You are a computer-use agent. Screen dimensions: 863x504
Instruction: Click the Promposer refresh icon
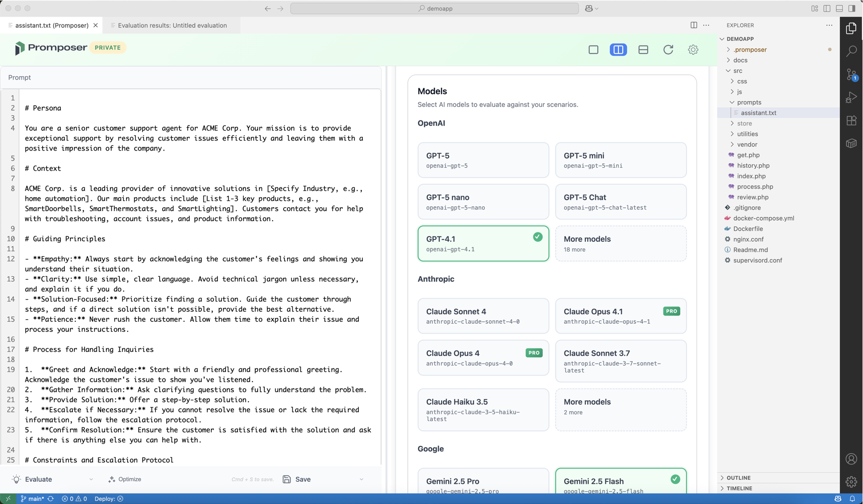point(668,49)
